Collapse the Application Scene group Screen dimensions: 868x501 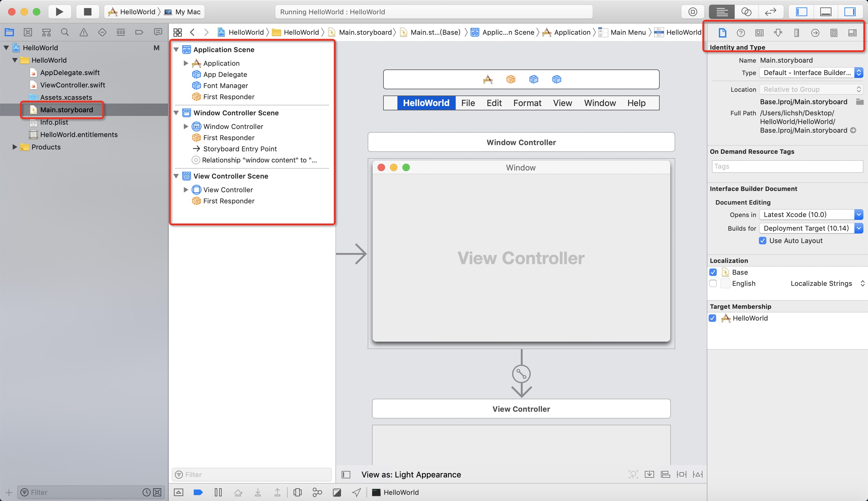pos(176,50)
